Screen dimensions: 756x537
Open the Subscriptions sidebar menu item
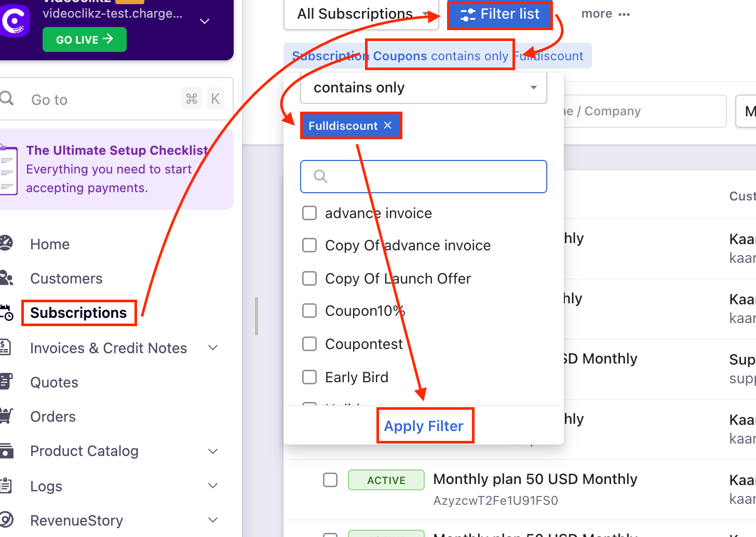(x=78, y=313)
